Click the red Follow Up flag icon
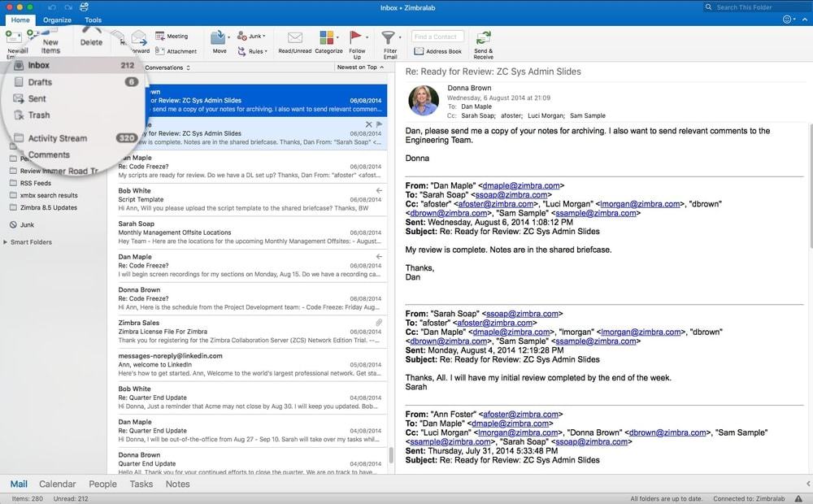 pos(356,37)
